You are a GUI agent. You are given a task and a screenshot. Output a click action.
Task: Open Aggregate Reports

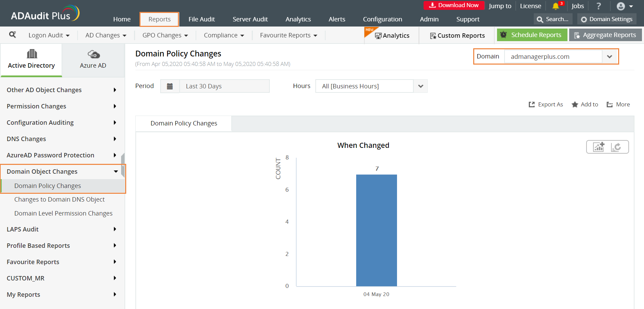click(x=606, y=35)
